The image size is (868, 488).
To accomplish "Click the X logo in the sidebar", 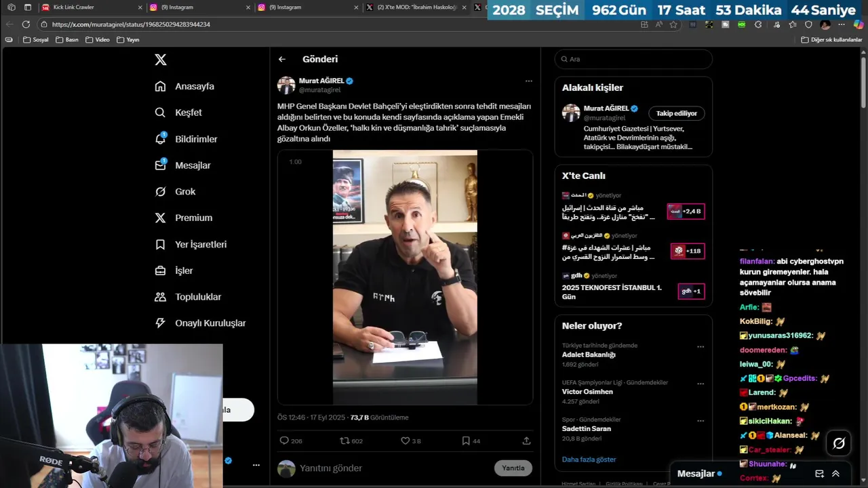I will tap(161, 60).
